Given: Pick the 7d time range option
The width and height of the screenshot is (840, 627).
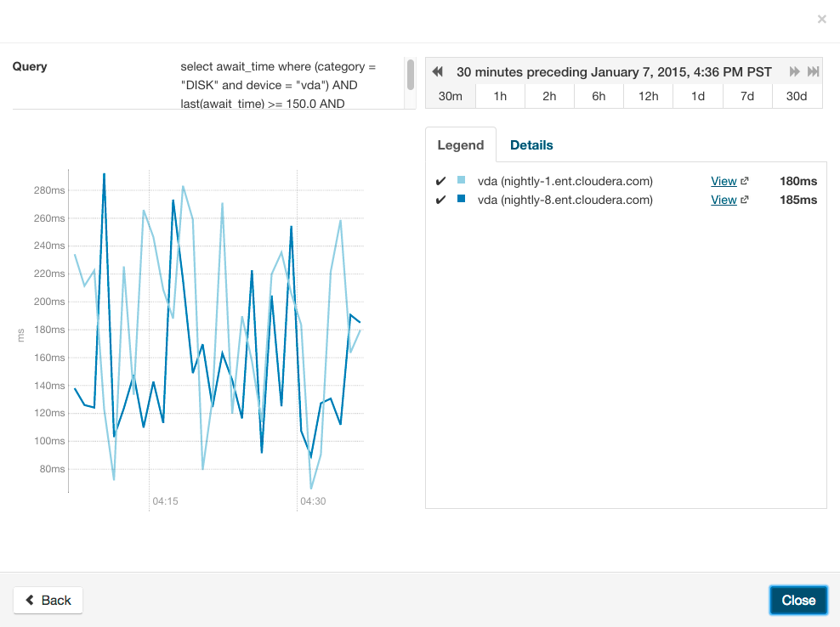Looking at the screenshot, I should point(747,96).
